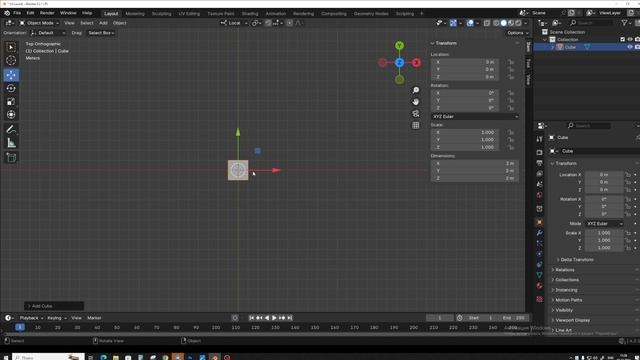
Task: Click the viewport zoom magnifier icon
Action: click(x=416, y=90)
